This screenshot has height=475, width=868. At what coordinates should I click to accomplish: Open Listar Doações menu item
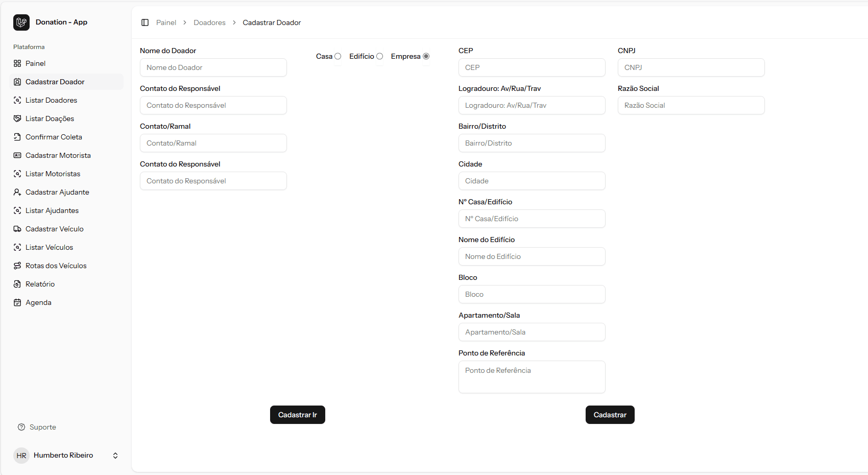(66, 118)
